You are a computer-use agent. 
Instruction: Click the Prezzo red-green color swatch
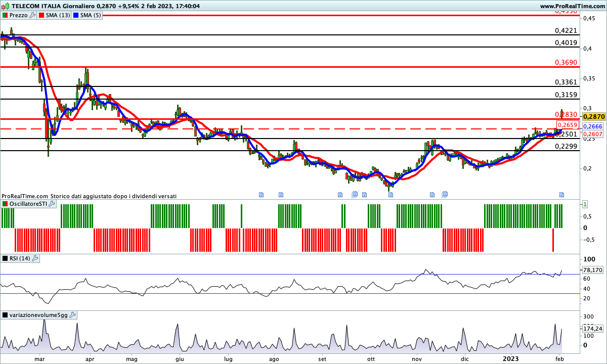click(5, 15)
